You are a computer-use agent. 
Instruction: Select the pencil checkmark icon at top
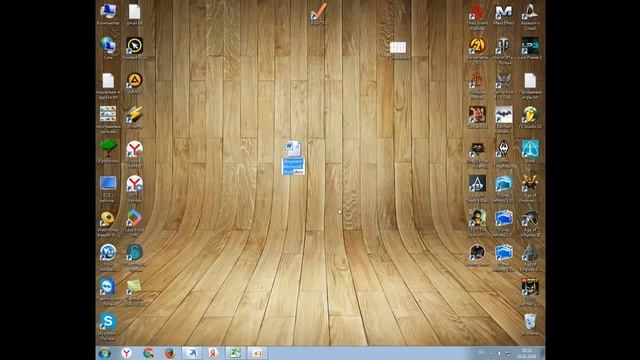[x=319, y=14]
